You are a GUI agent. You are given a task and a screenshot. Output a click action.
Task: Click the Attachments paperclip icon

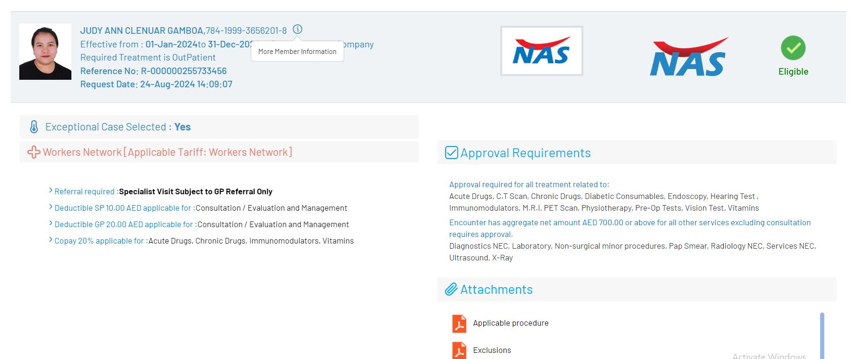pyautogui.click(x=451, y=289)
